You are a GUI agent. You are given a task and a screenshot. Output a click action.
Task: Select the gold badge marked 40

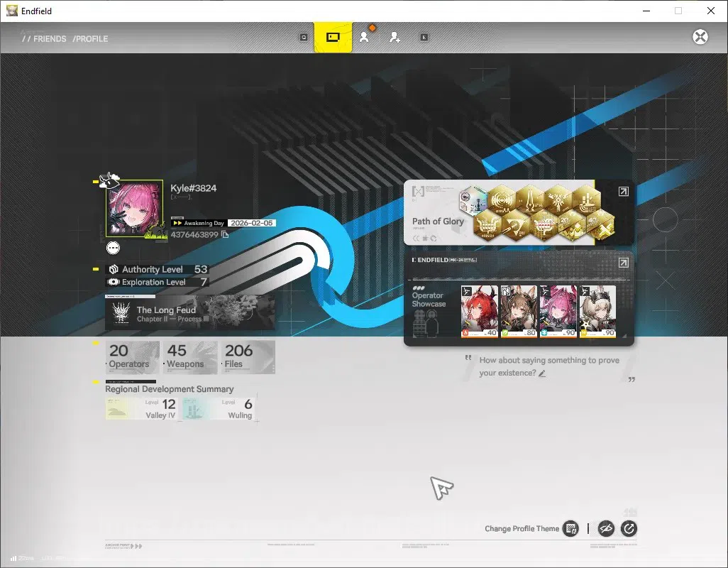click(600, 225)
